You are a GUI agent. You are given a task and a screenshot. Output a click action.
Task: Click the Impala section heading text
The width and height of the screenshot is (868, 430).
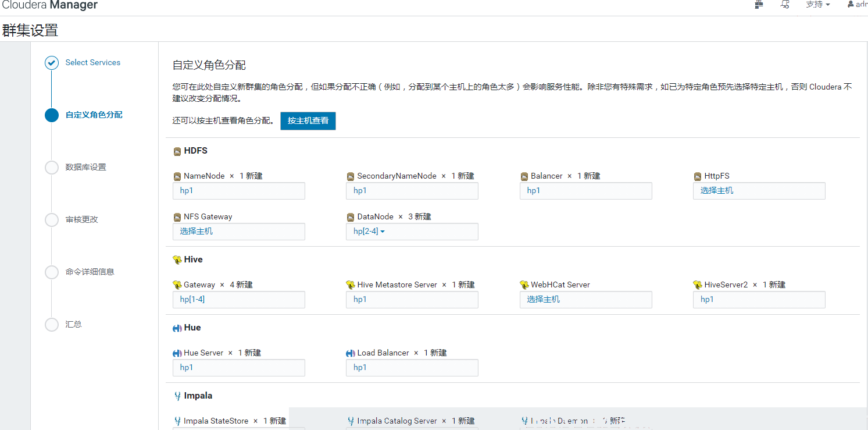[x=198, y=396]
